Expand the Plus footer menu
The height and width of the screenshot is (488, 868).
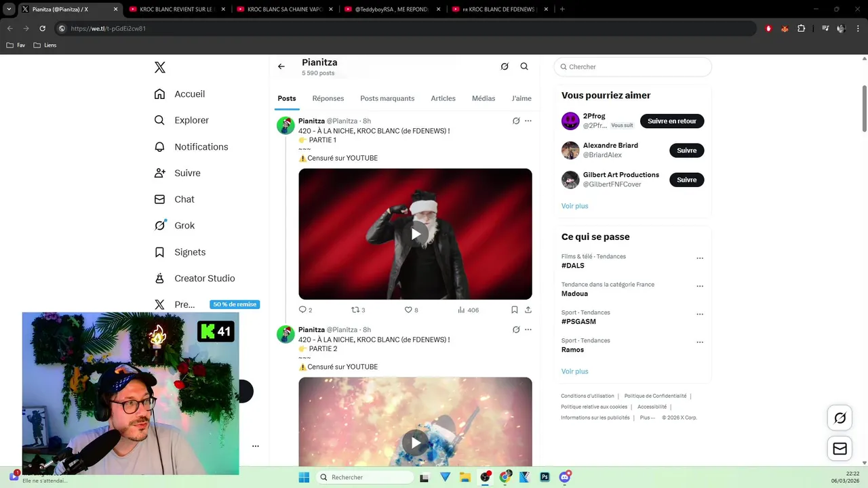point(648,418)
